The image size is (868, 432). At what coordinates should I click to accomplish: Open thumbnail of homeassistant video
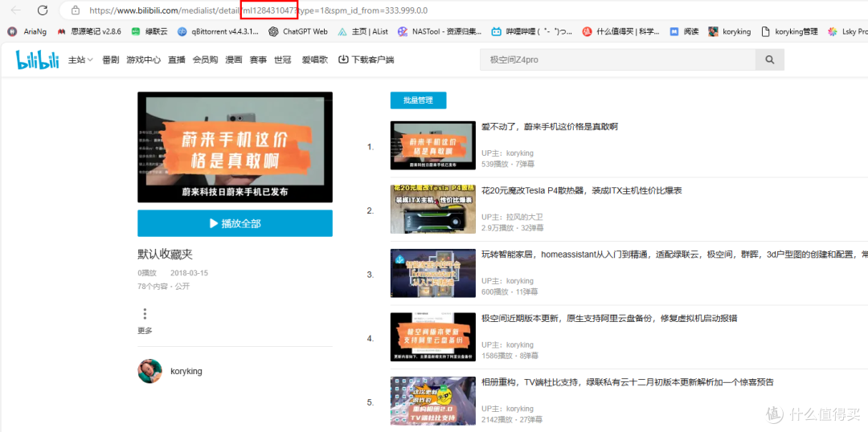coord(433,273)
